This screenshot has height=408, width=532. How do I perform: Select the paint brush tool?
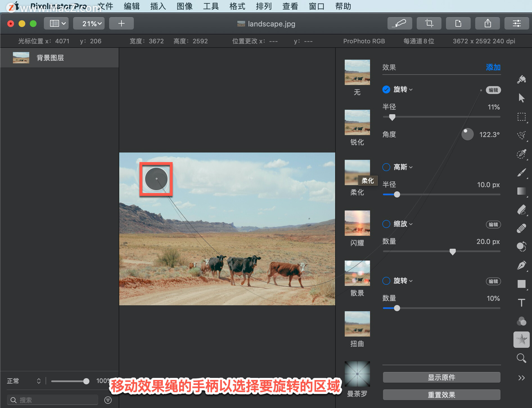click(522, 172)
